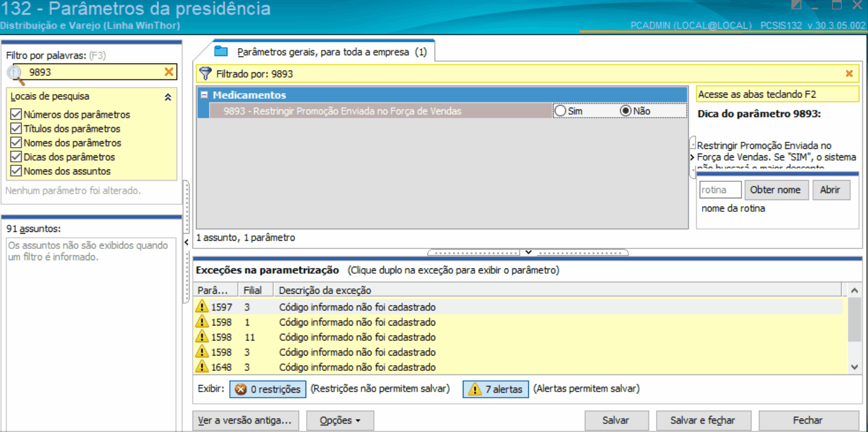Open the Opções dropdown menu
The width and height of the screenshot is (868, 432).
tap(340, 420)
